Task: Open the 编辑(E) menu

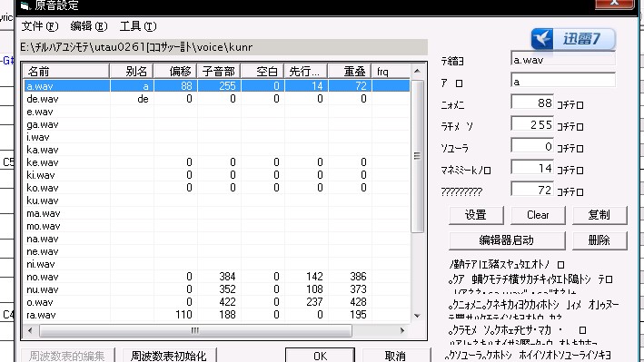Action: coord(89,26)
